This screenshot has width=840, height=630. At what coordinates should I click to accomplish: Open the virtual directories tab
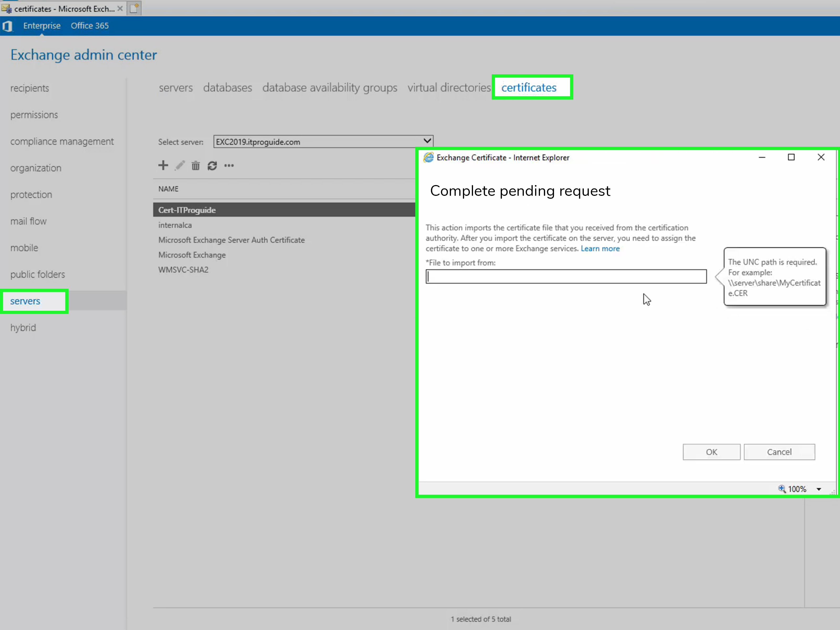[x=449, y=88]
